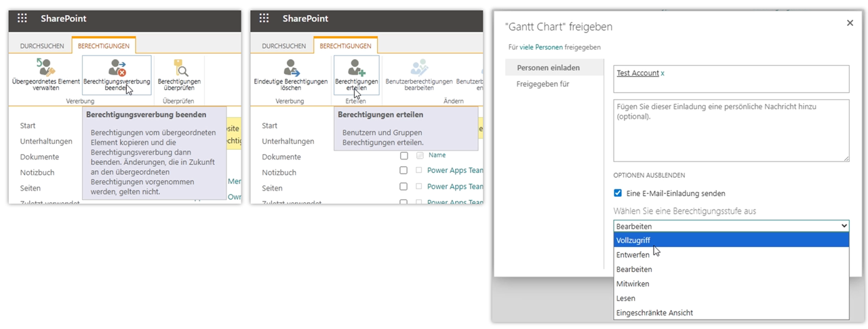868x329 pixels.
Task: Click Berechtigungen erteilen ribbon button
Action: (x=356, y=76)
